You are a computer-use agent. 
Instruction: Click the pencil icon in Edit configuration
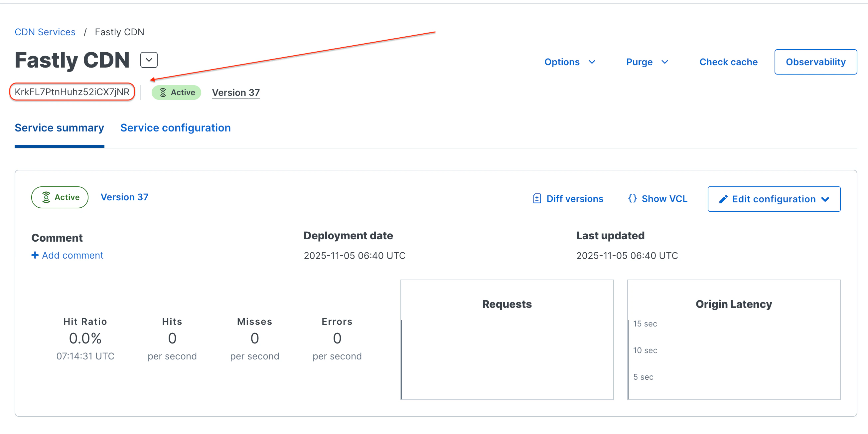(x=723, y=199)
